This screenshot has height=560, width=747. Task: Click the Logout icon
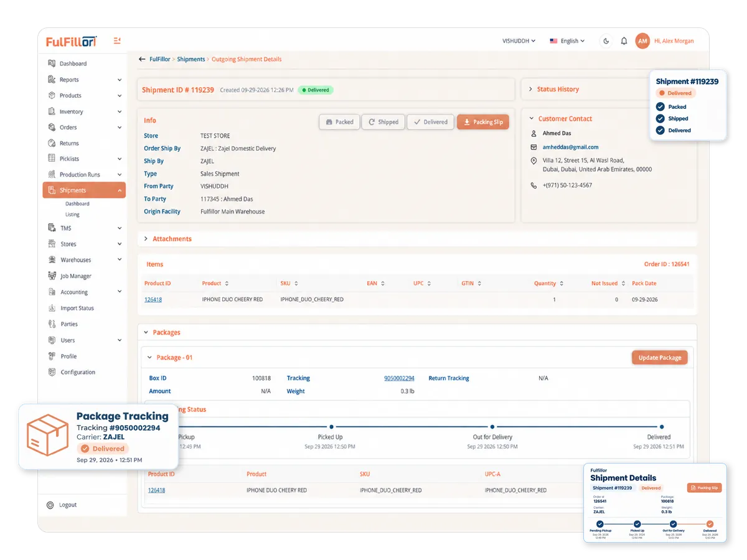click(x=50, y=505)
